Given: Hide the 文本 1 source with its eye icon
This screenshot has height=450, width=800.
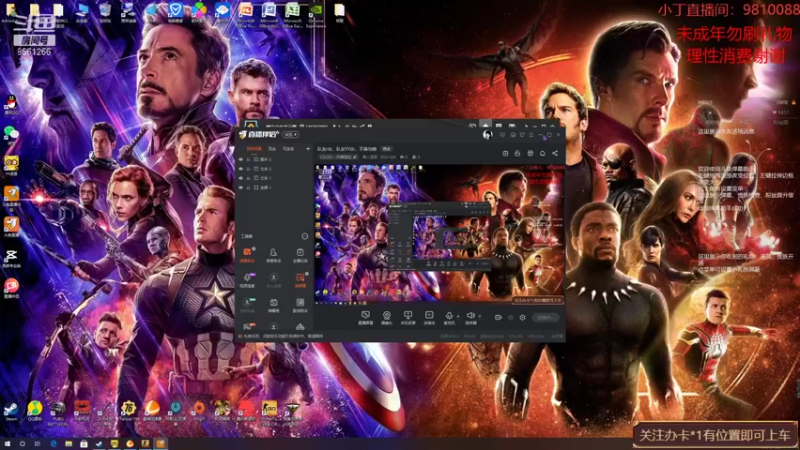Looking at the screenshot, I should (x=241, y=178).
